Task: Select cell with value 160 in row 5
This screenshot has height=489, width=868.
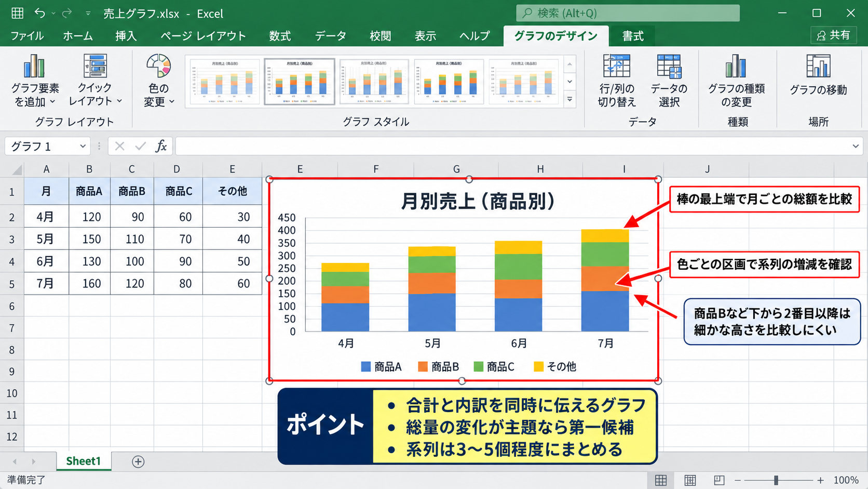Action: pos(89,284)
